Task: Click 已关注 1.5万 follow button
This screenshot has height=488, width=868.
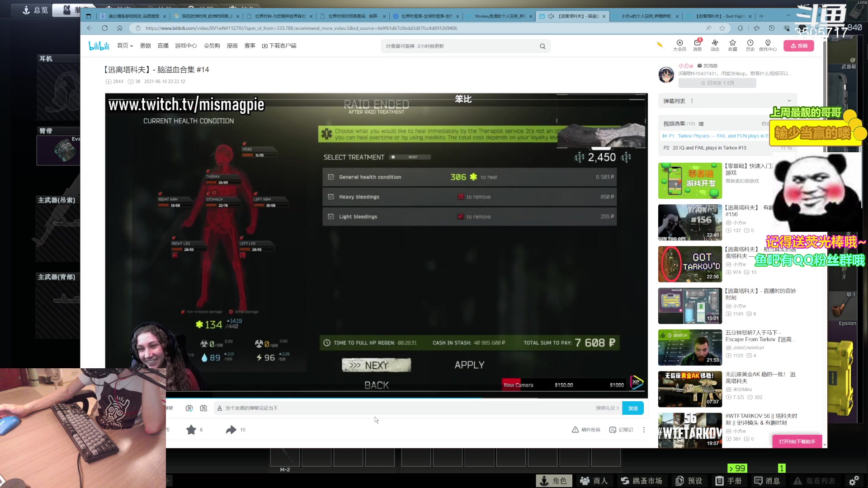Action: 717,83
